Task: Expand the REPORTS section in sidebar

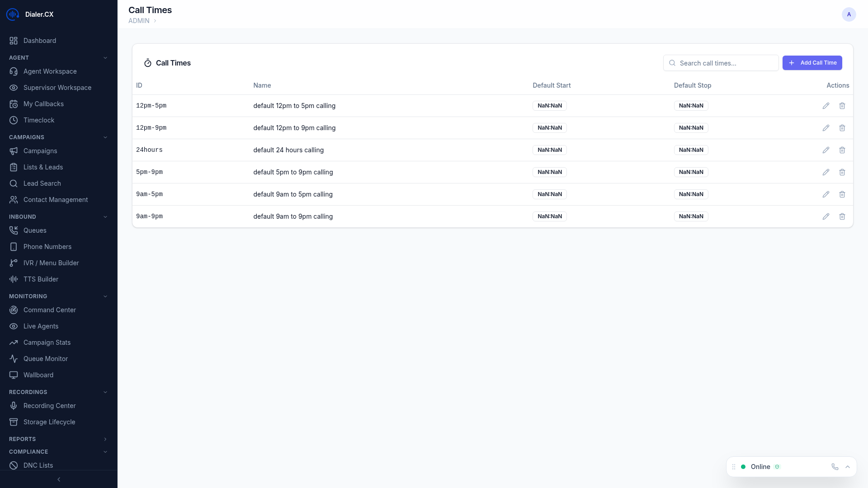Action: (x=105, y=439)
